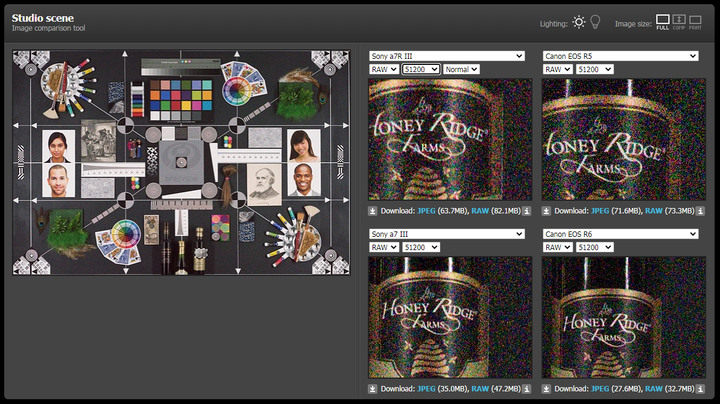Click the Canon EOS R5 crop preview image

[624, 140]
